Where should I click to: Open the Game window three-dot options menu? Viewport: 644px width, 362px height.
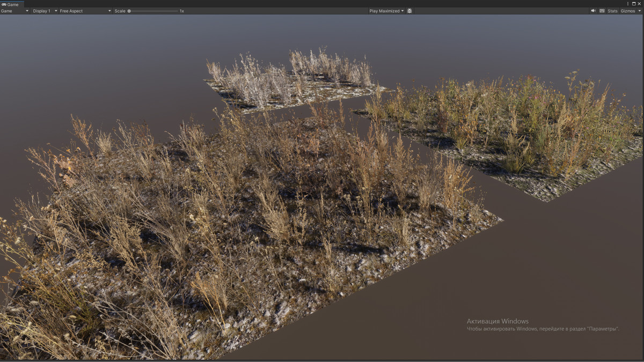coord(628,4)
